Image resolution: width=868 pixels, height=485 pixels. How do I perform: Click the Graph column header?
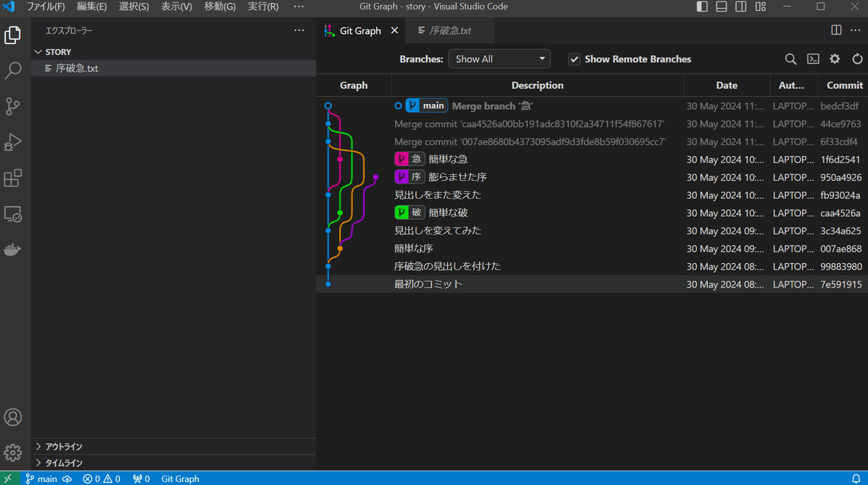pos(354,85)
